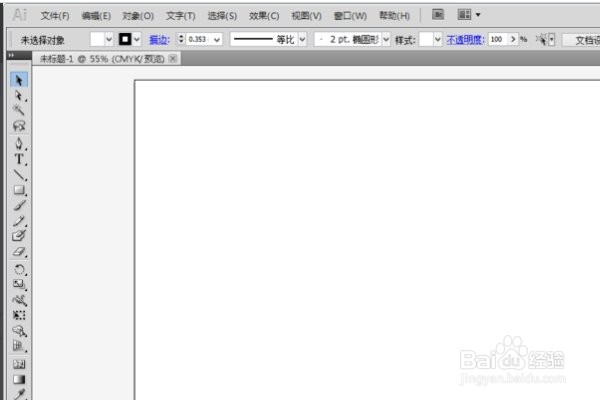
Task: Select the Column Graph tool
Action: pyautogui.click(x=19, y=346)
